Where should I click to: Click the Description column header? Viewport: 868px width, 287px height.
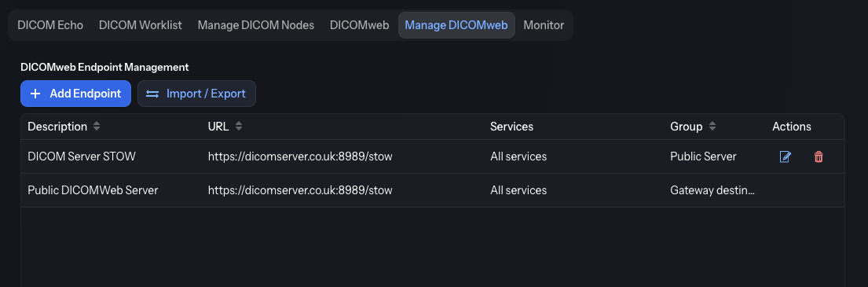tap(57, 127)
